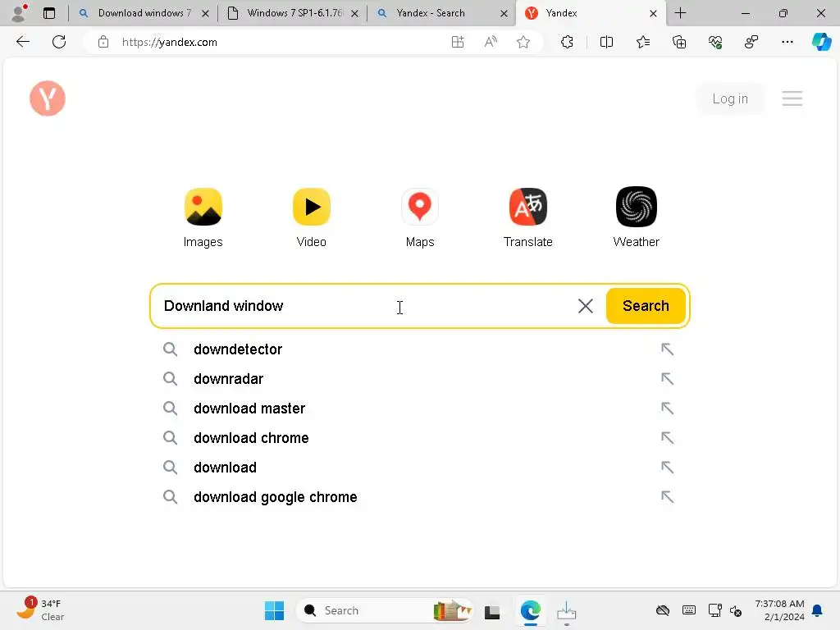The width and height of the screenshot is (840, 630).
Task: Open Microsoft Edge from the taskbar
Action: pos(530,610)
